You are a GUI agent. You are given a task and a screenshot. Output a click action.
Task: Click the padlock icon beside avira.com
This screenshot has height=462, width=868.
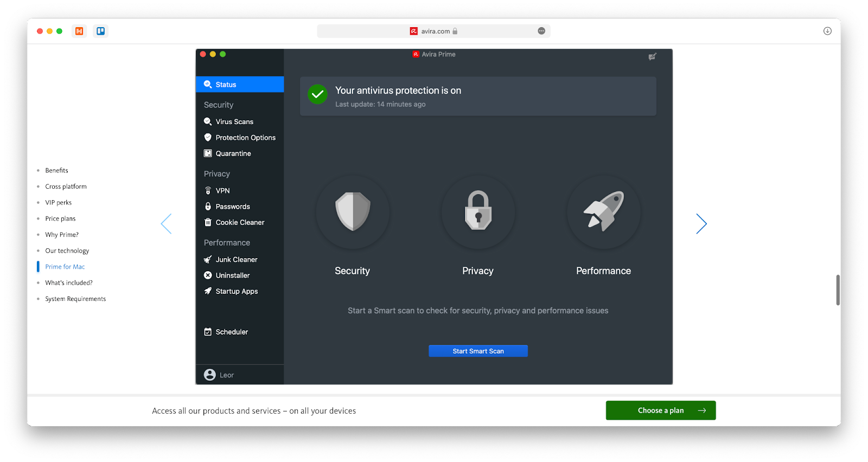(x=455, y=31)
